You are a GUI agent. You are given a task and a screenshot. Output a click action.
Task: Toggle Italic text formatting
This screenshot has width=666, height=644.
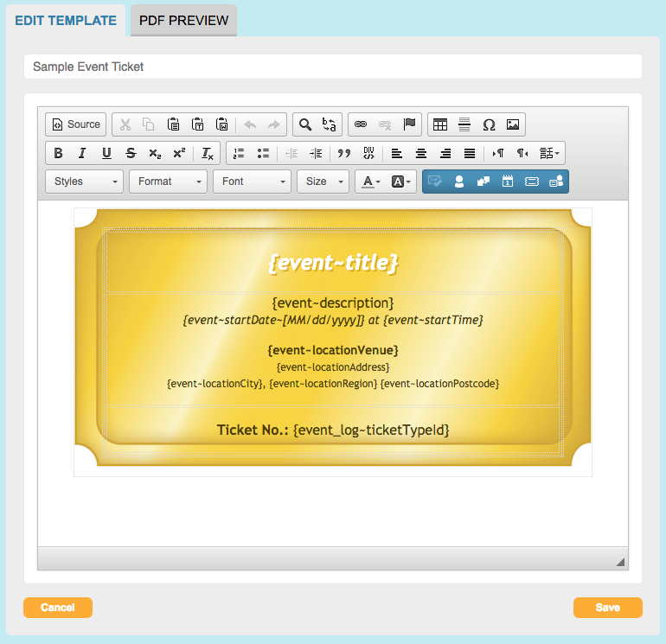click(82, 153)
